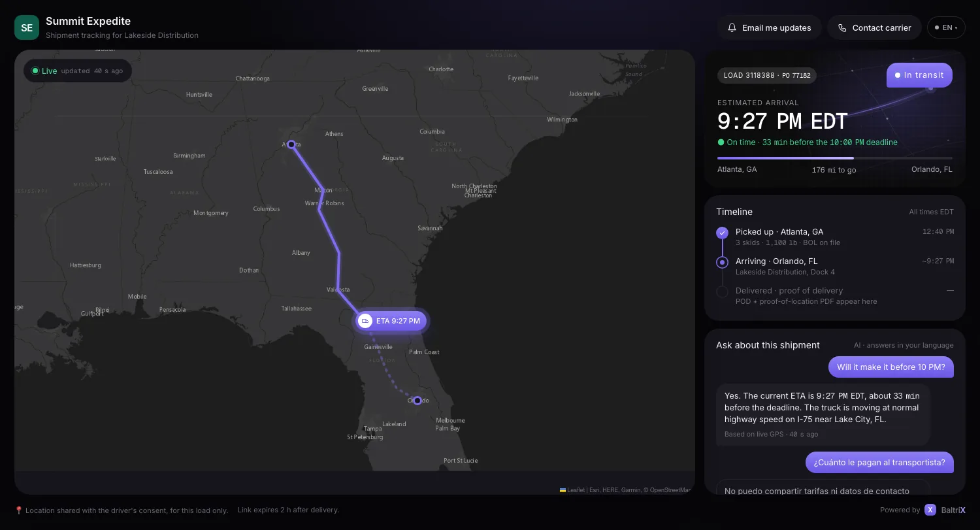980x530 pixels.
Task: Click the Contact carrier button
Action: [874, 27]
